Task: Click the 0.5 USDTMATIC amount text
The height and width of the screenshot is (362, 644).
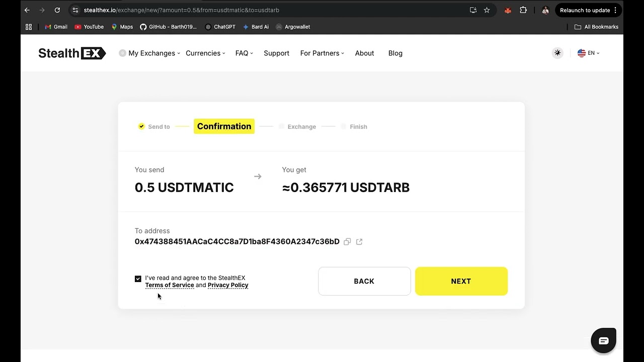Action: 184,188
